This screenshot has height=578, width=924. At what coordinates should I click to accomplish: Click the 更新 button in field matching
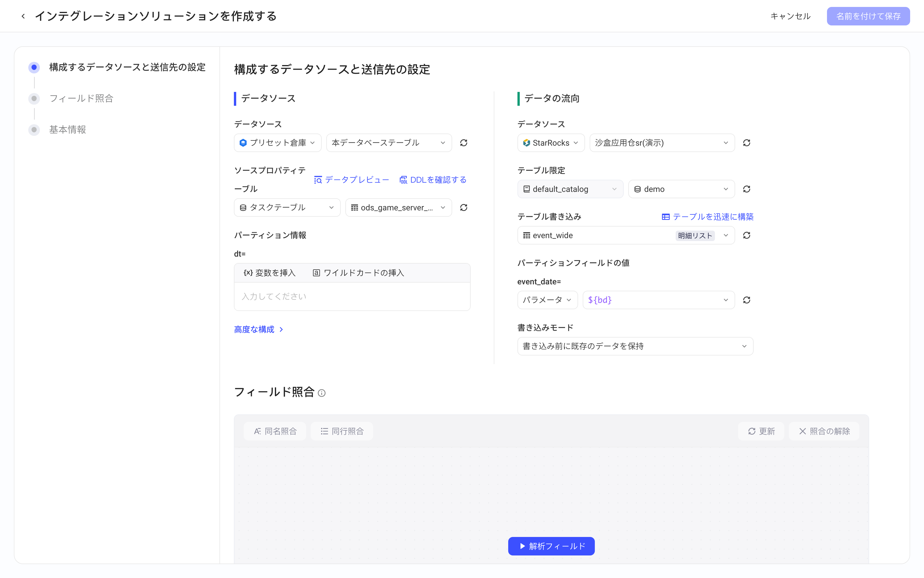761,431
